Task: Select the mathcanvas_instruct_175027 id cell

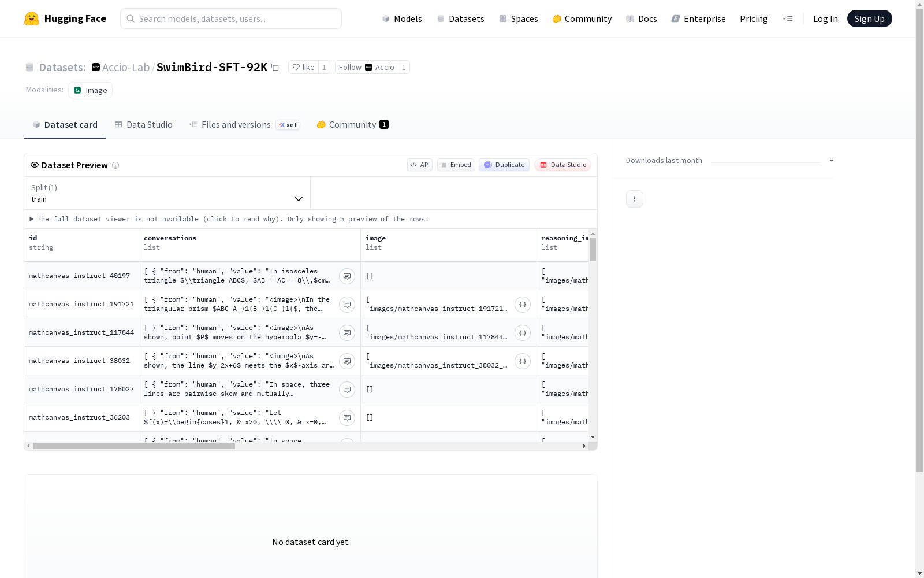Action: [x=81, y=390]
